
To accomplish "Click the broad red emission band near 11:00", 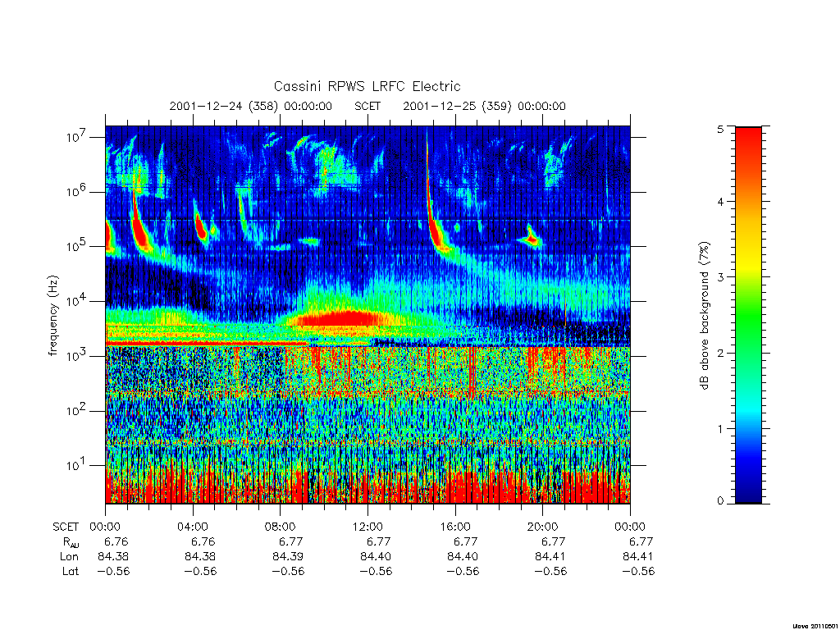I will [x=340, y=318].
